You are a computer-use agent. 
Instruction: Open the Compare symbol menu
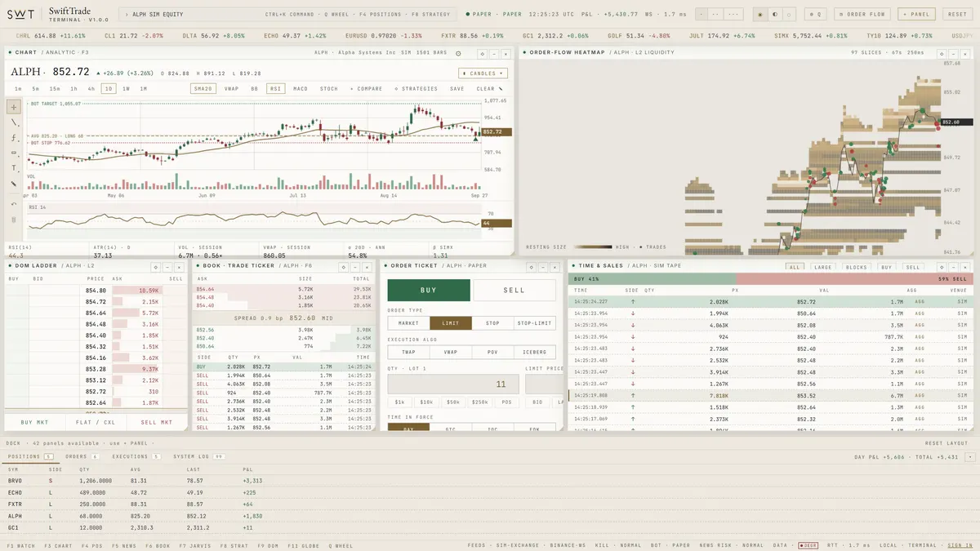(366, 88)
